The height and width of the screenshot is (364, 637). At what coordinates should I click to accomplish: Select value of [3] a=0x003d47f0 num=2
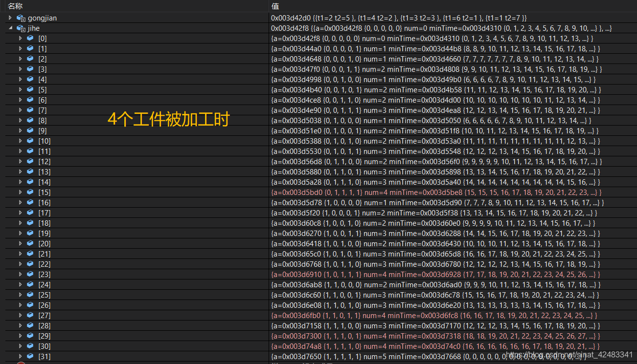tap(436, 69)
